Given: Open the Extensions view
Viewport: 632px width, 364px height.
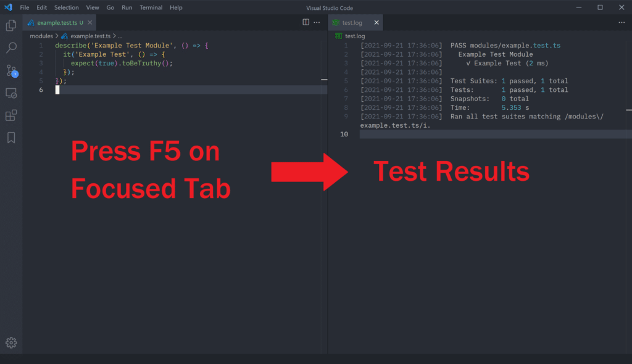Looking at the screenshot, I should [10, 115].
